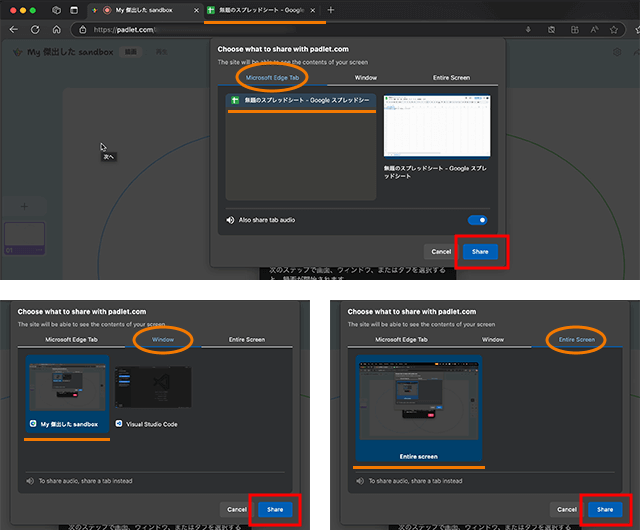Add a new slide with the plus button

pyautogui.click(x=24, y=206)
